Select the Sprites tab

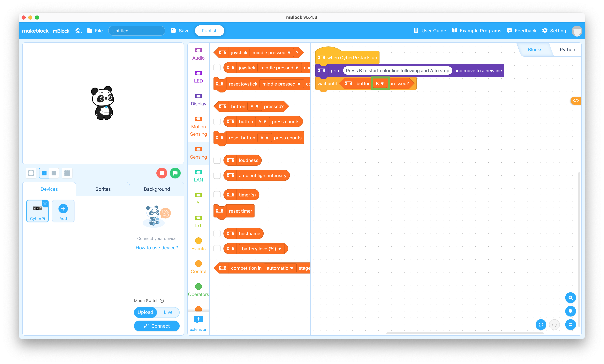[x=103, y=189]
